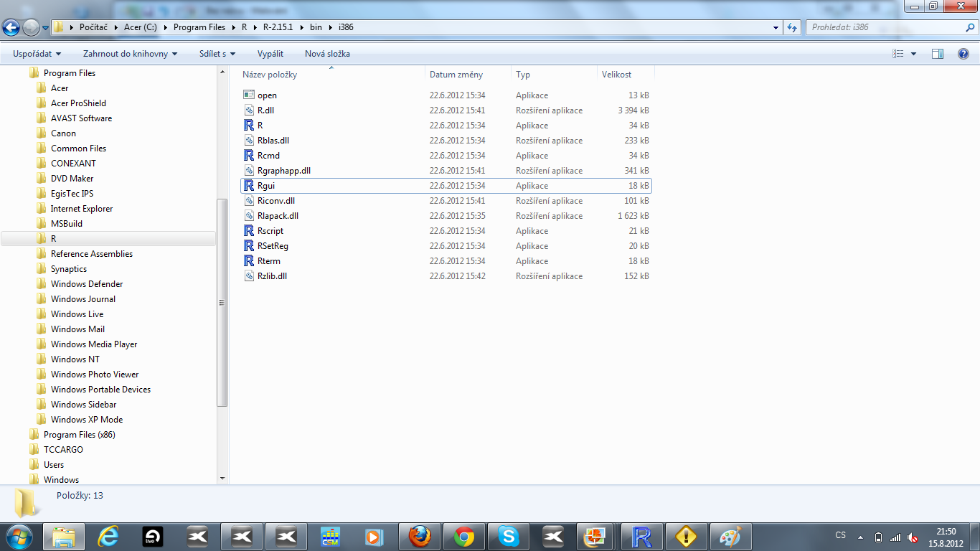Expand the arrow after Počítač in breadcrumb
The image size is (980, 551).
[115, 27]
